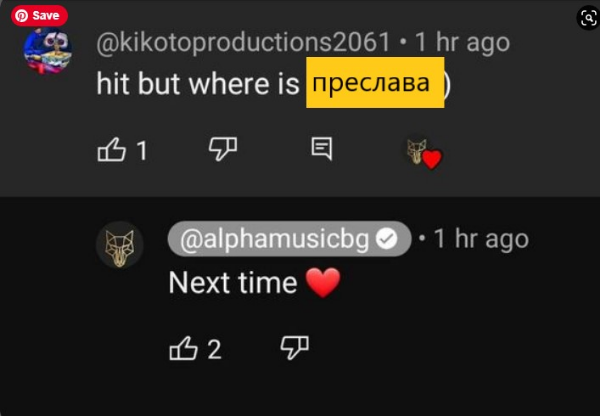Like the 'hit but where is' comment
Viewport: 600px width, 416px height.
[110, 150]
